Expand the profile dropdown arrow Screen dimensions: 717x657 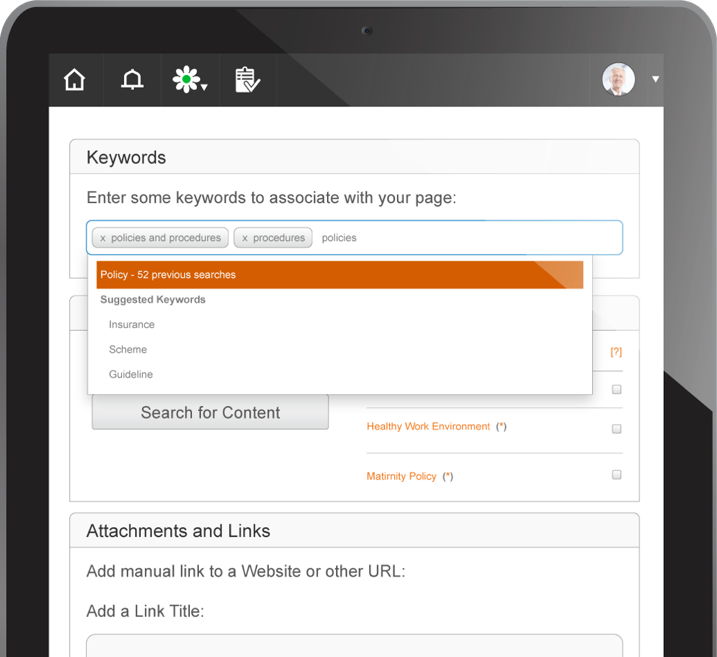click(x=655, y=80)
